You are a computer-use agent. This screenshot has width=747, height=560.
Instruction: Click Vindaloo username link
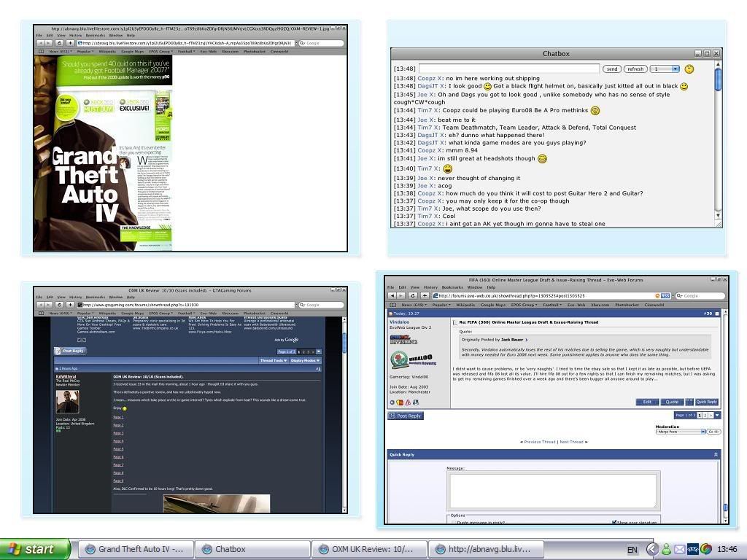pyautogui.click(x=399, y=322)
